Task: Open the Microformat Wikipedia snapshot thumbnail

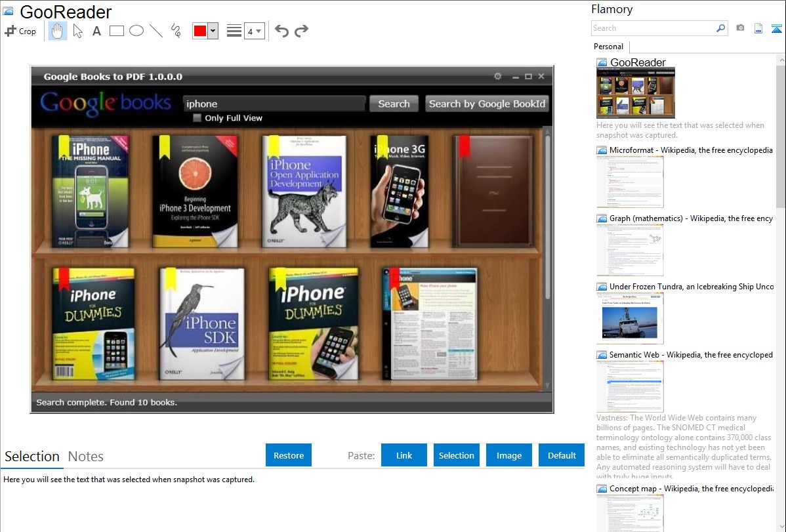Action: click(630, 182)
